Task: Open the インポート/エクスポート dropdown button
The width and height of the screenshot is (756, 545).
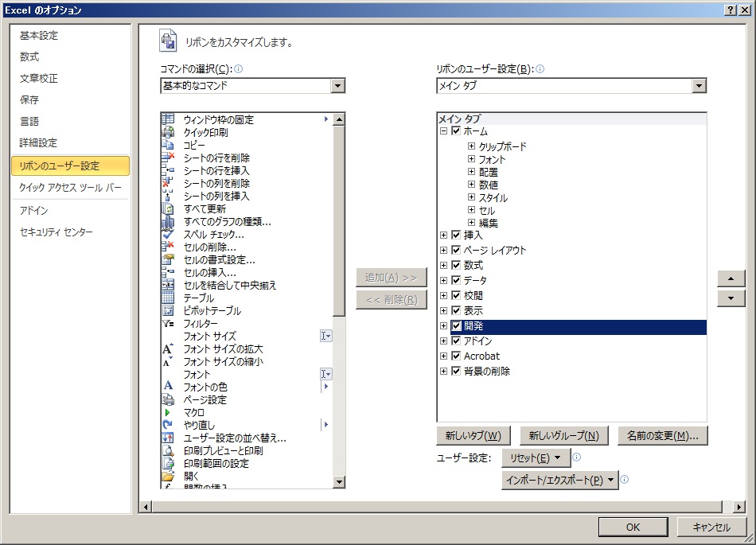Action: coord(560,480)
